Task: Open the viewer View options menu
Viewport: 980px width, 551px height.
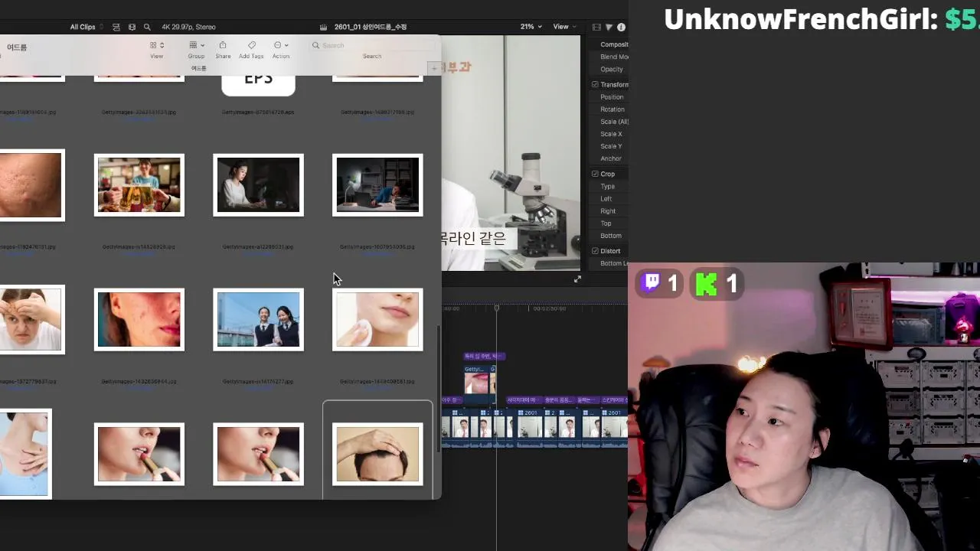Action: [x=565, y=27]
